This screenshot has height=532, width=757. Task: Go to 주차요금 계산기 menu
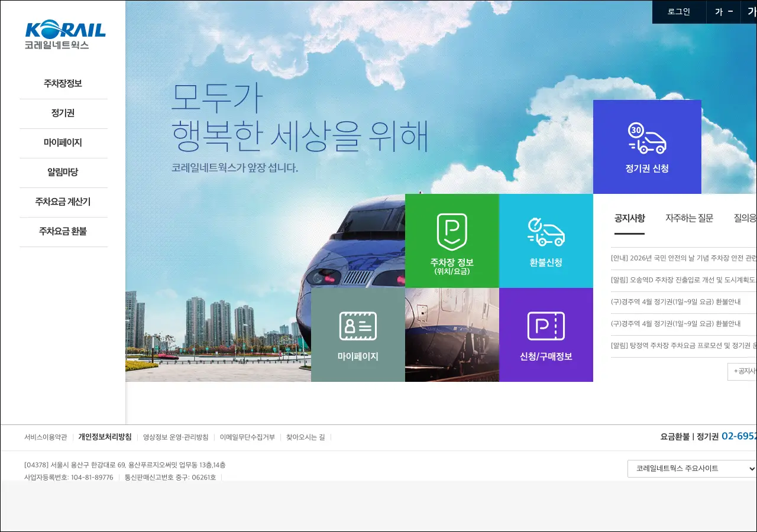pos(63,202)
